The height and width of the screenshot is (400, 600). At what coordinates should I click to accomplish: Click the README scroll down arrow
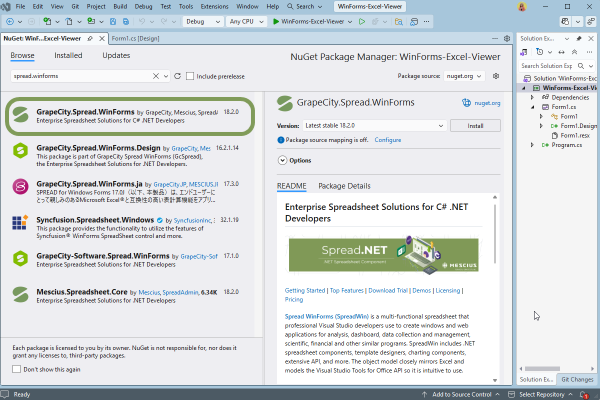[x=495, y=380]
